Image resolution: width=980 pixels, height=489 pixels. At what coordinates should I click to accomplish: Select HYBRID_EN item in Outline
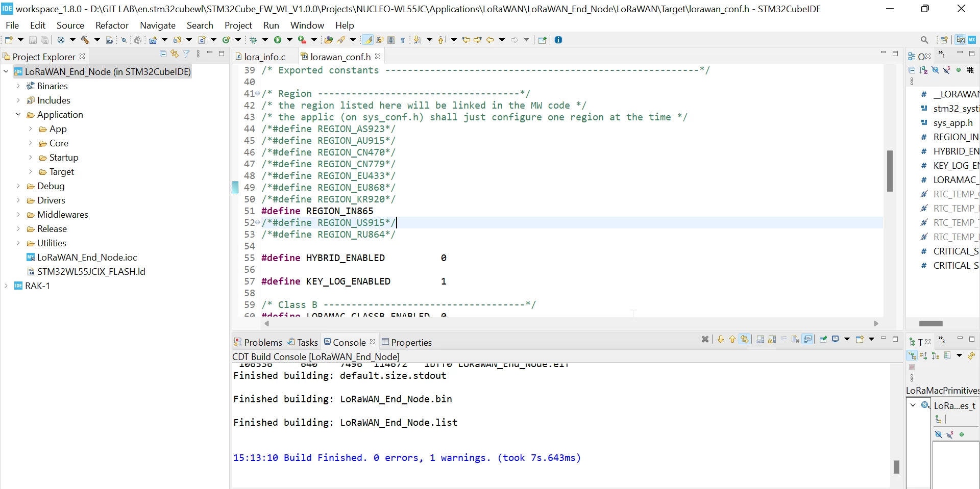tap(949, 151)
